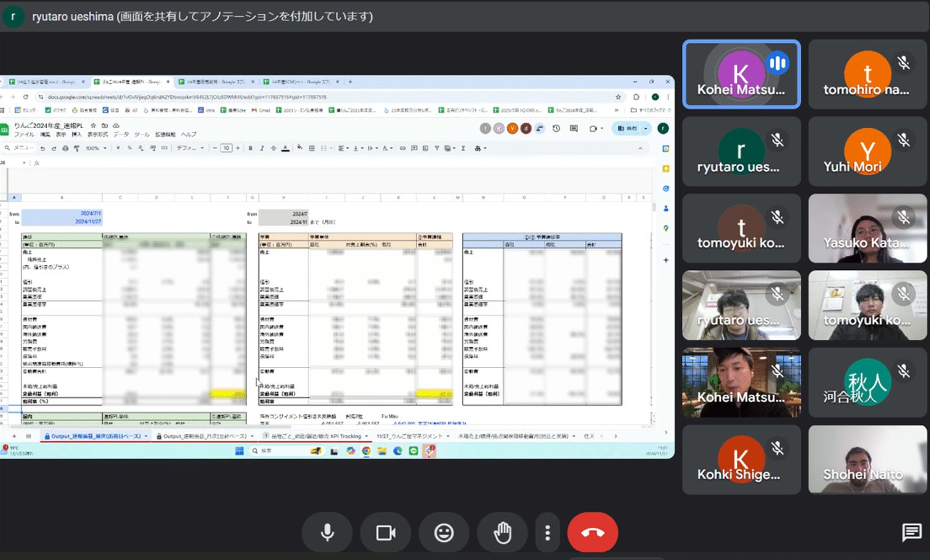The width and height of the screenshot is (930, 560).
Task: Click the font size field showing 10
Action: pos(226,149)
